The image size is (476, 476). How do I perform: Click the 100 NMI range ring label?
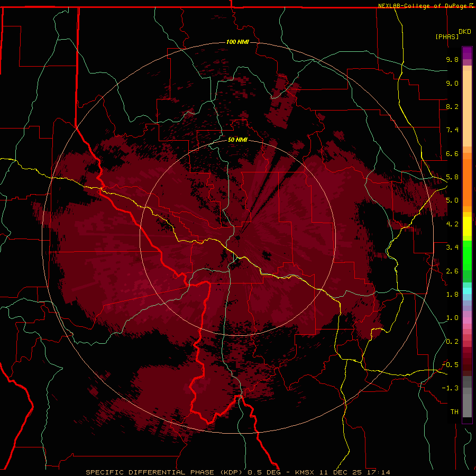click(x=237, y=42)
